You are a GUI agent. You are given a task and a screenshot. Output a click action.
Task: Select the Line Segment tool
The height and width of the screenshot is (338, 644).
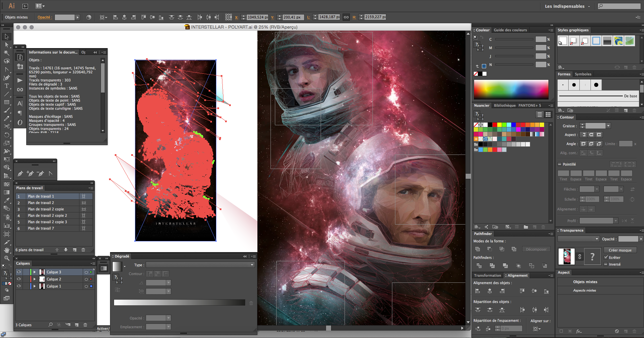tap(6, 94)
